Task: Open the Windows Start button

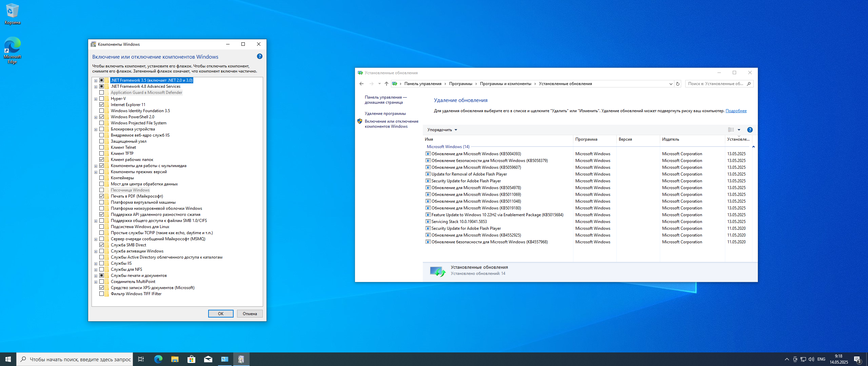Action: click(8, 359)
